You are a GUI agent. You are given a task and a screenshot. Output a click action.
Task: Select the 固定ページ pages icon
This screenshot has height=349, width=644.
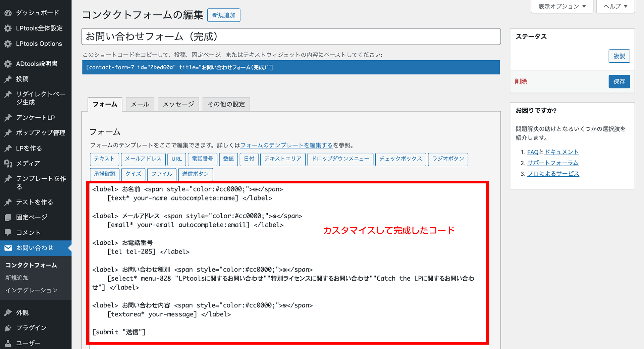8,217
